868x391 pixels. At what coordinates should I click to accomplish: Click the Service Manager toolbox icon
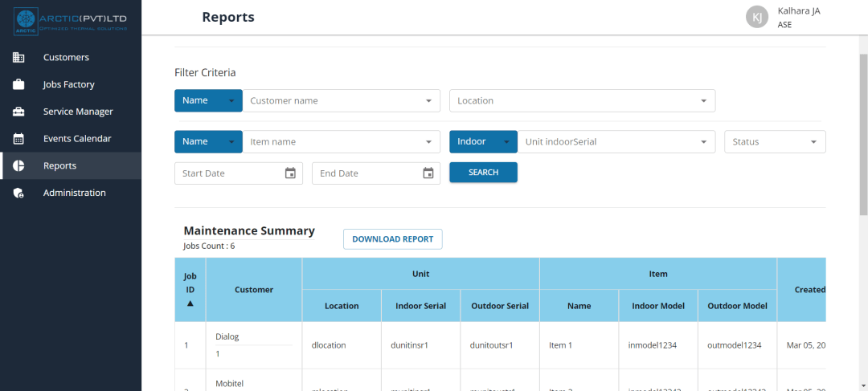(18, 112)
